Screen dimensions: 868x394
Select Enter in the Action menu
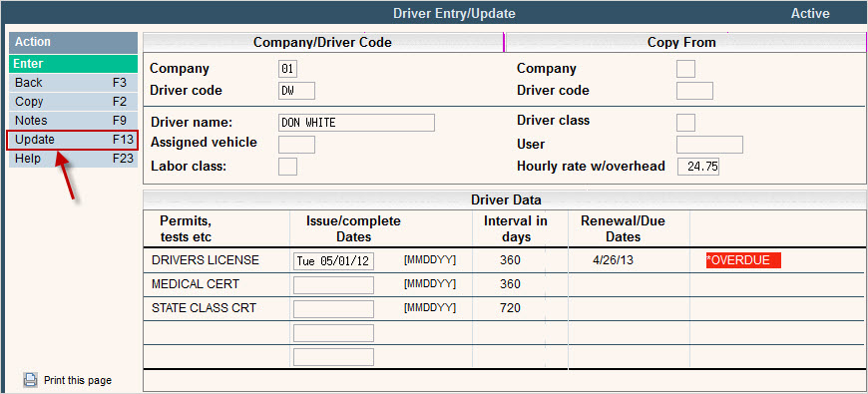(x=73, y=64)
